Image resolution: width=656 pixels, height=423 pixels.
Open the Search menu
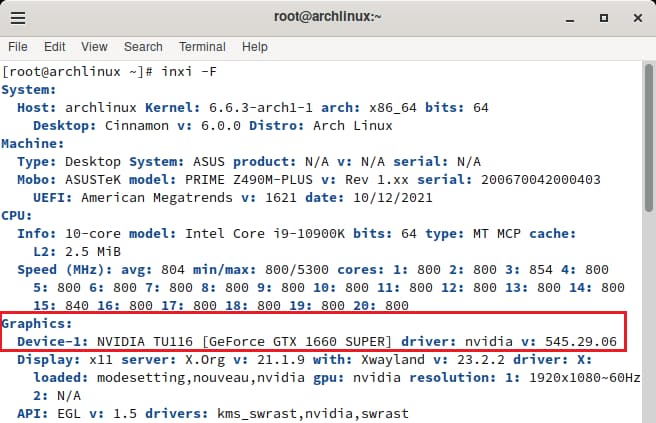coord(143,47)
